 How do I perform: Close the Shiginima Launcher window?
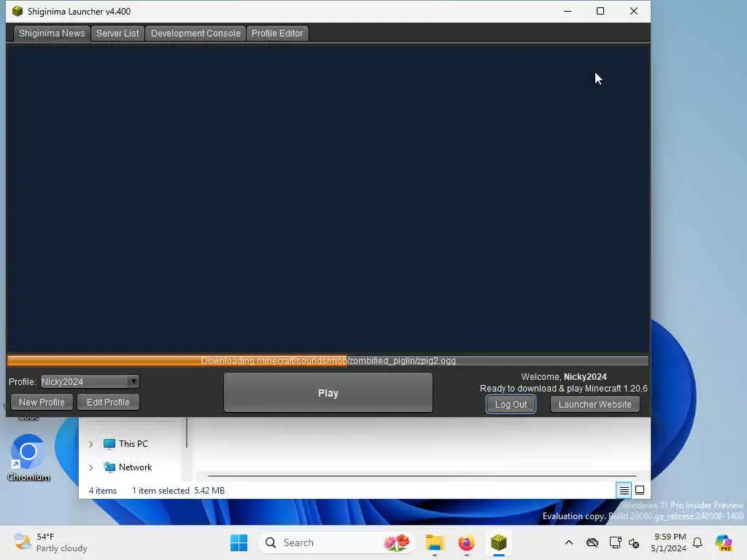pos(634,11)
